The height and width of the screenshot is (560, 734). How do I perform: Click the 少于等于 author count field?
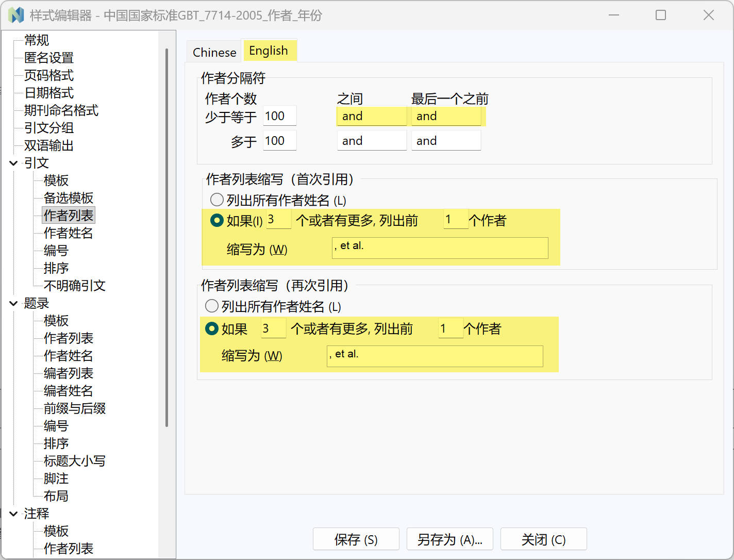click(279, 116)
